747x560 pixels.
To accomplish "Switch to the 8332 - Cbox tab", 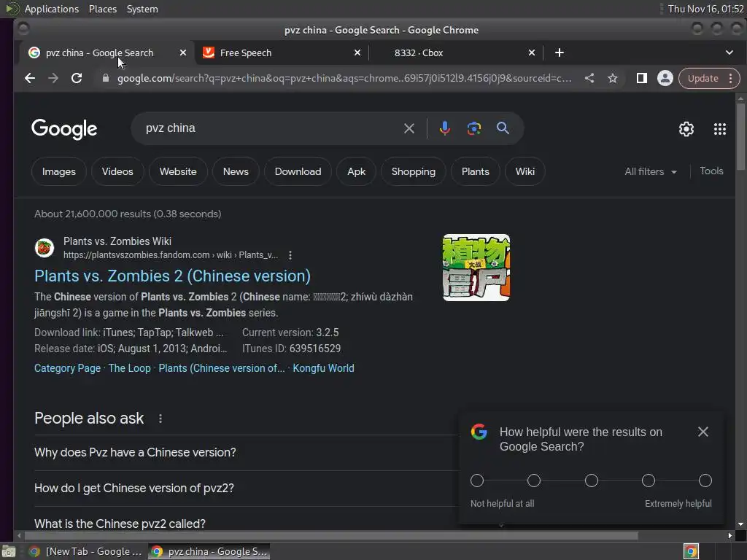I will [455, 52].
